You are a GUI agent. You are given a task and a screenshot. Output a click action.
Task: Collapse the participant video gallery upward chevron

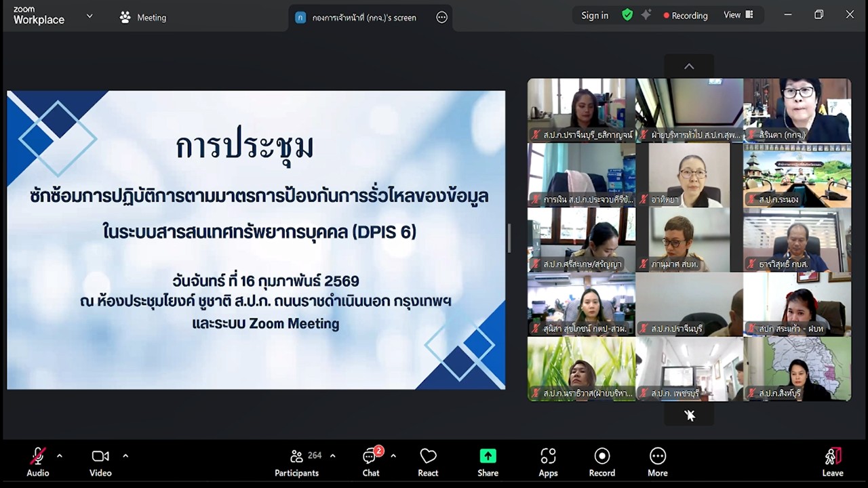tap(689, 66)
